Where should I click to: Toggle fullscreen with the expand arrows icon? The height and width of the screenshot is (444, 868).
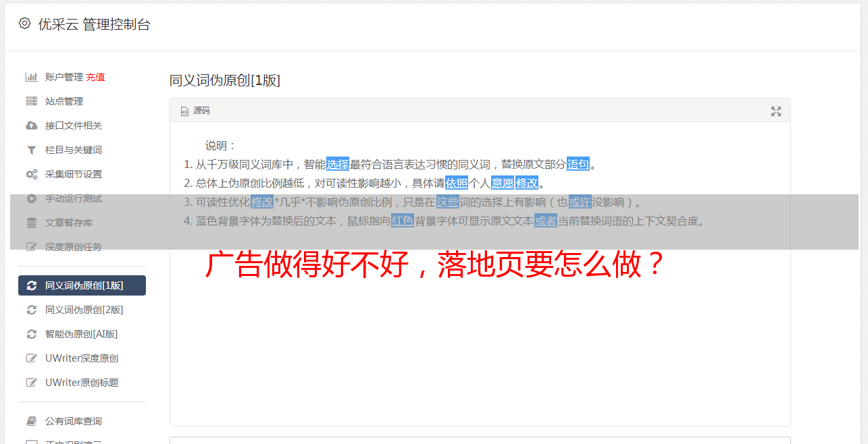(x=776, y=111)
